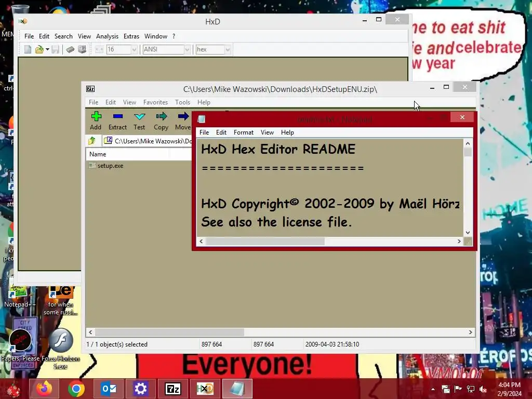Expand the Open recent files arrow in HxD

point(47,49)
